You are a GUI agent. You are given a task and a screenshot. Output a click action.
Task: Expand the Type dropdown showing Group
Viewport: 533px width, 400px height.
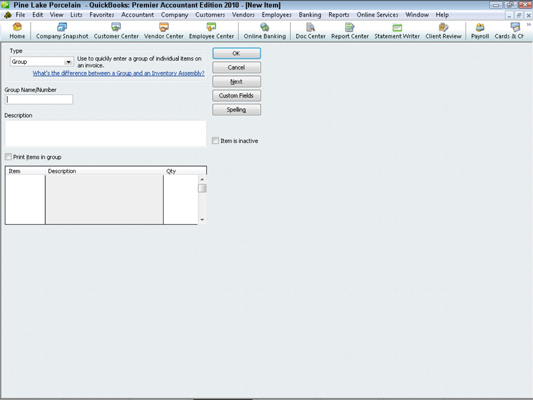41,62
